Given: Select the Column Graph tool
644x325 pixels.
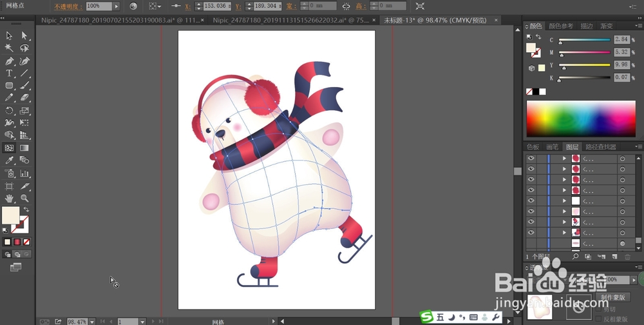Looking at the screenshot, I should (x=24, y=173).
